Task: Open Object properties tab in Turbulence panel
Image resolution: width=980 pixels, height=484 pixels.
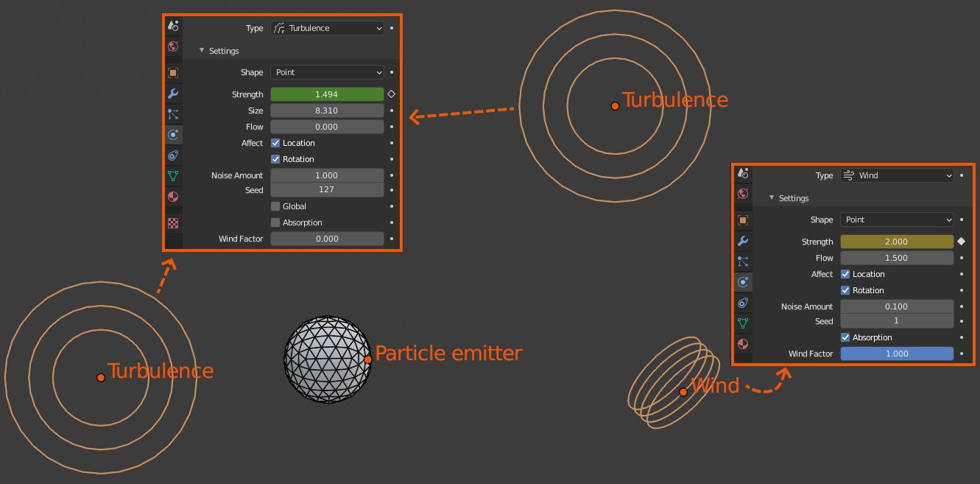Action: (x=173, y=73)
